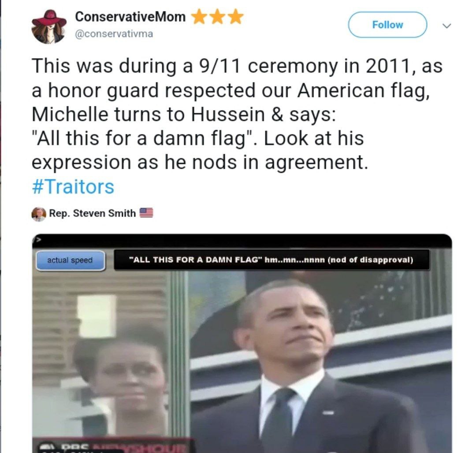Screen dimensions: 476x453
Task: Click the ConservativeMom profile avatar with red hat
Action: point(49,26)
